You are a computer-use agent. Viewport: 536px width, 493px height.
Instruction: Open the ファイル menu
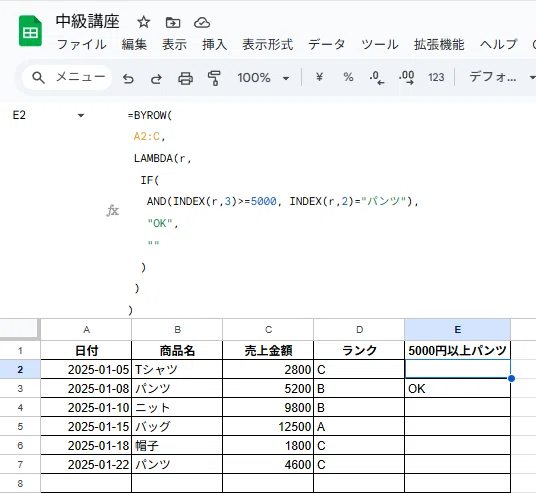tap(81, 44)
